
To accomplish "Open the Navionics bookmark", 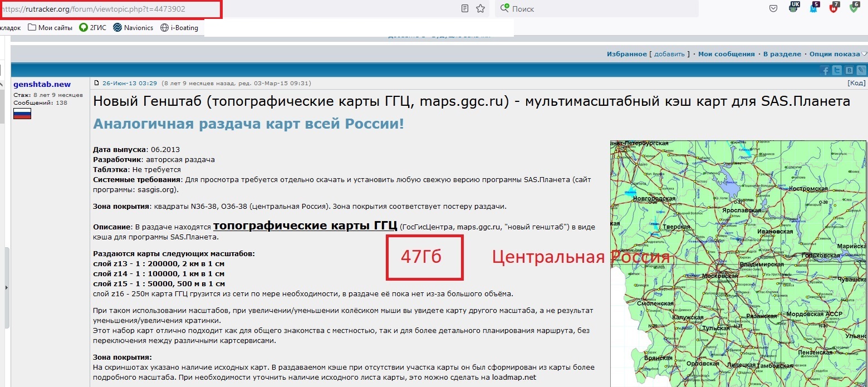I will pos(133,28).
